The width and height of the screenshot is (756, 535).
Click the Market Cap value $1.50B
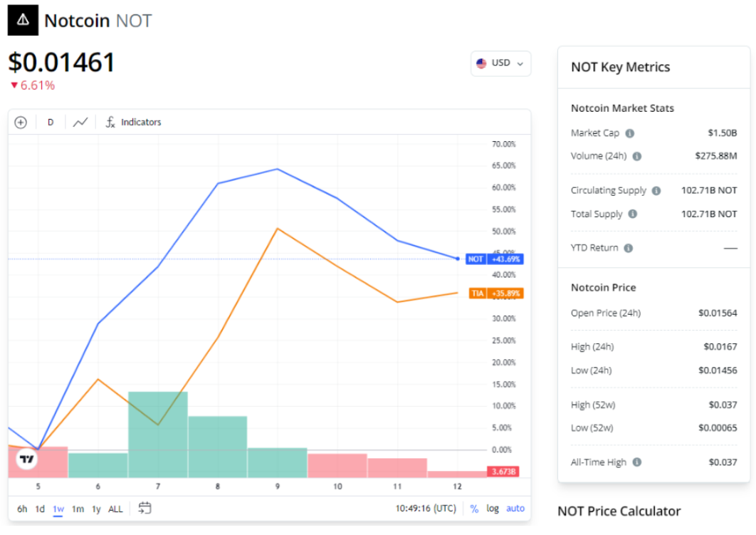point(723,133)
